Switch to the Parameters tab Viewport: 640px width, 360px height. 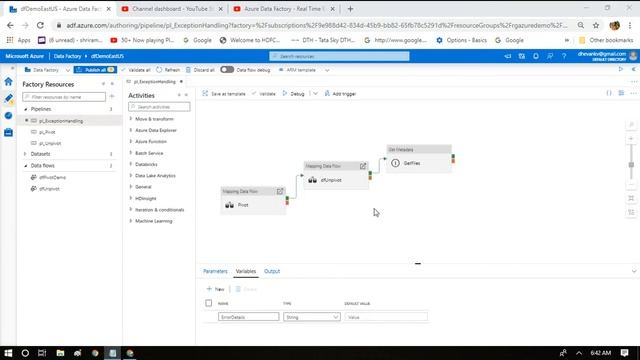pos(215,271)
